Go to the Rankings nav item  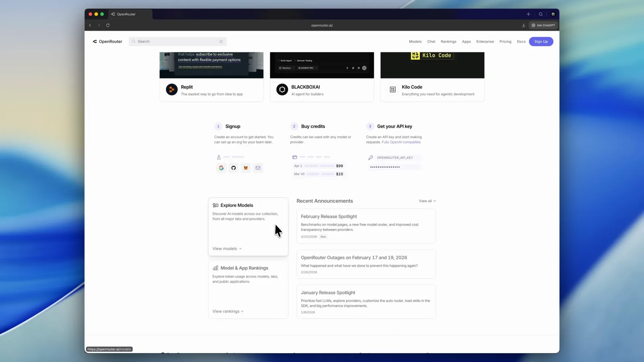pyautogui.click(x=448, y=41)
